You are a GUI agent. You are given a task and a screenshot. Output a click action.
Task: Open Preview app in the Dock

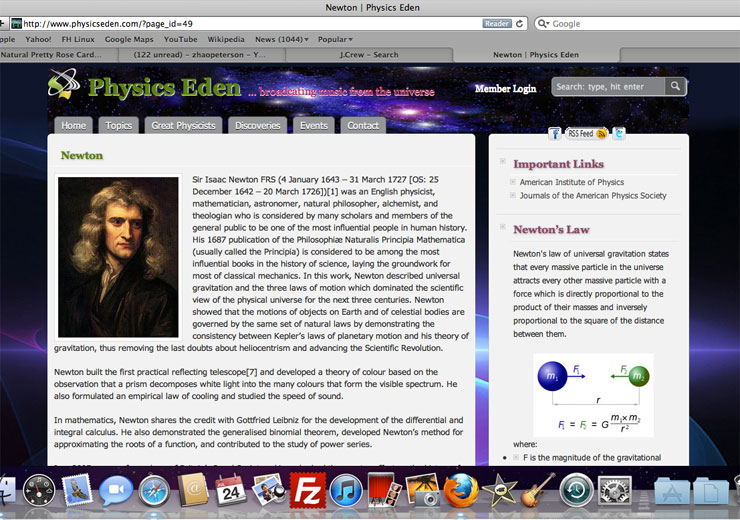coord(269,490)
